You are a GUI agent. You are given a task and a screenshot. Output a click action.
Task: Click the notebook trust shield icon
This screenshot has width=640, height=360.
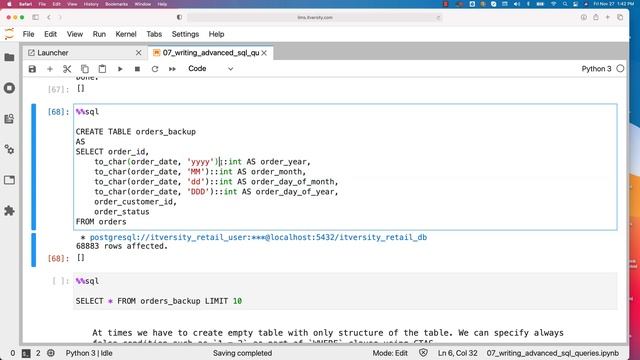pos(423,353)
